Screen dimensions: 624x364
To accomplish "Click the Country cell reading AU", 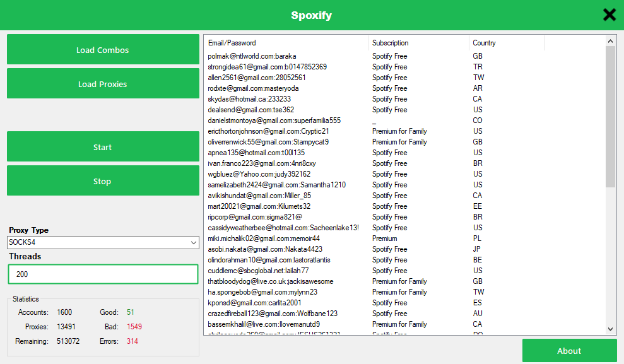I will click(x=478, y=314).
